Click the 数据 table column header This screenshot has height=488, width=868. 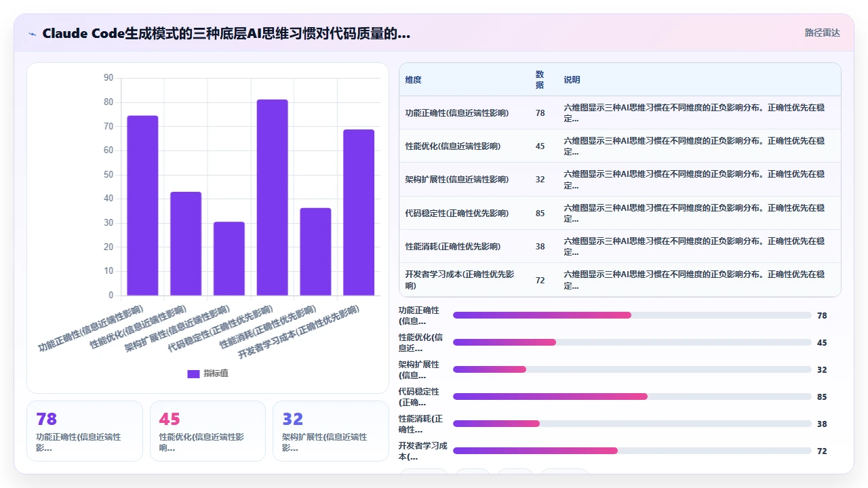pyautogui.click(x=540, y=80)
